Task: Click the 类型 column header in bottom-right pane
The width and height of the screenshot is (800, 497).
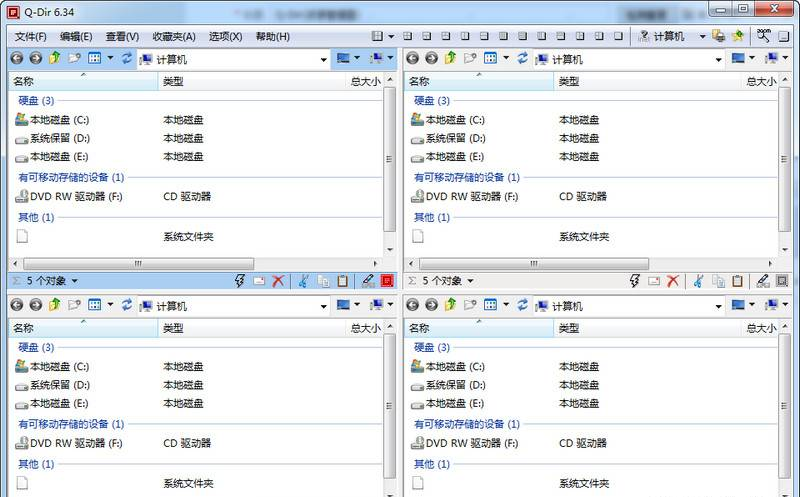Action: click(x=568, y=328)
